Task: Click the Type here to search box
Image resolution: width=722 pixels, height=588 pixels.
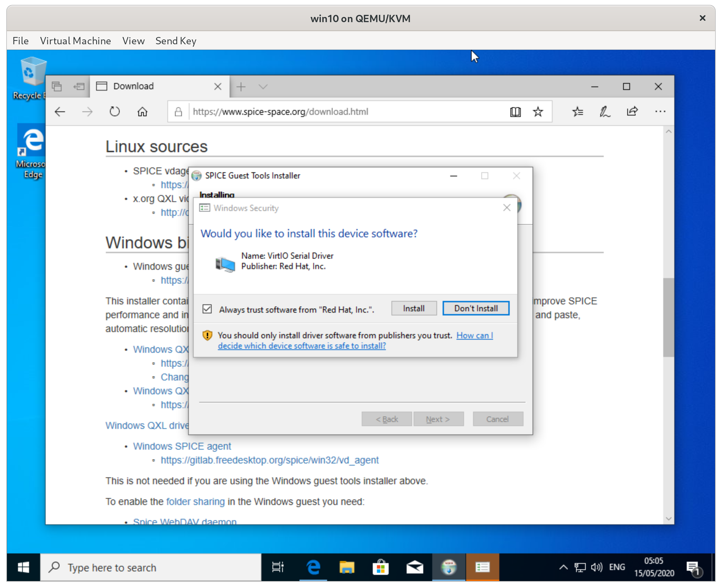Action: point(149,567)
